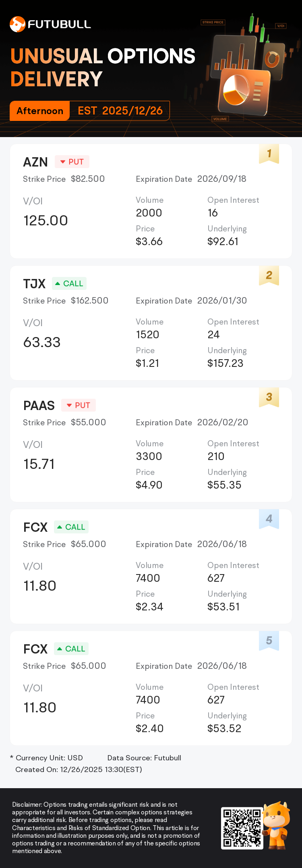302x868 pixels.
Task: Click the first FCX CALL tag
Action: (x=71, y=527)
